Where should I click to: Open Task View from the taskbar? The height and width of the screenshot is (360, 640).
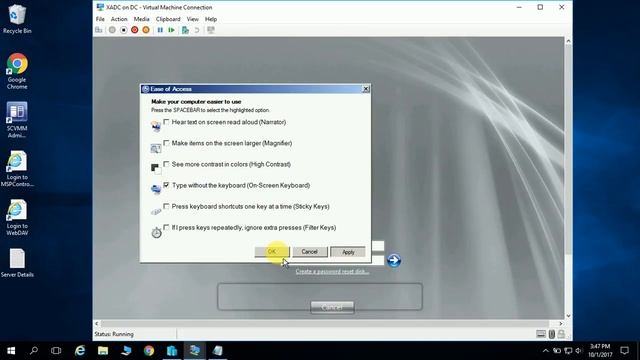click(x=56, y=351)
